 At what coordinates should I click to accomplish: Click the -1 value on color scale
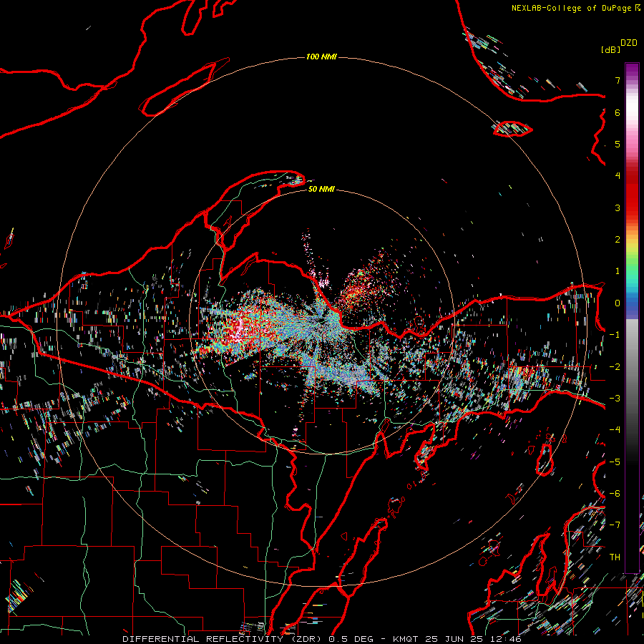tap(615, 335)
